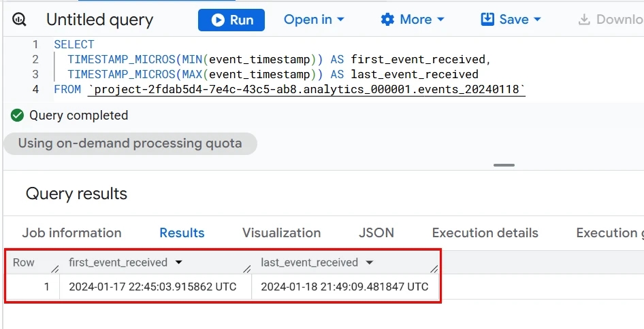Run the query with the Run button
This screenshot has height=329, width=644.
pyautogui.click(x=231, y=20)
